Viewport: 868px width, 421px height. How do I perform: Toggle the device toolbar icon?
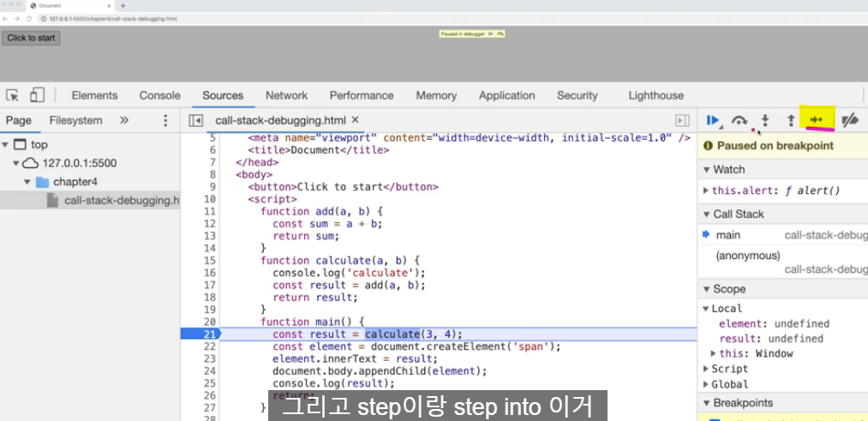click(37, 95)
